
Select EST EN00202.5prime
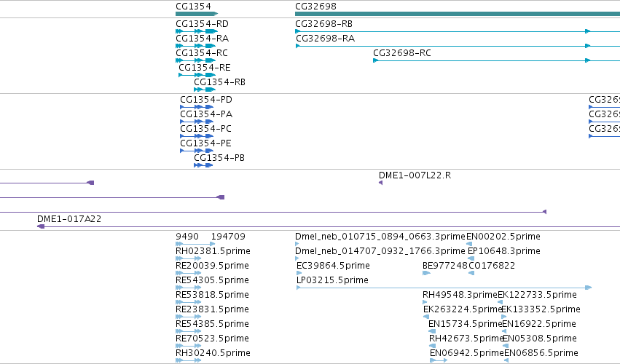pos(503,237)
